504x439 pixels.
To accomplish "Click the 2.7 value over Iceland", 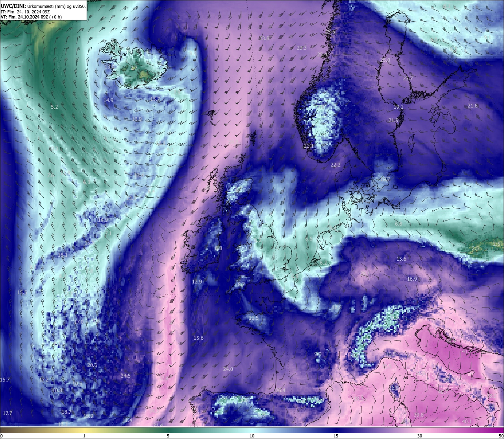I will 134,68.
